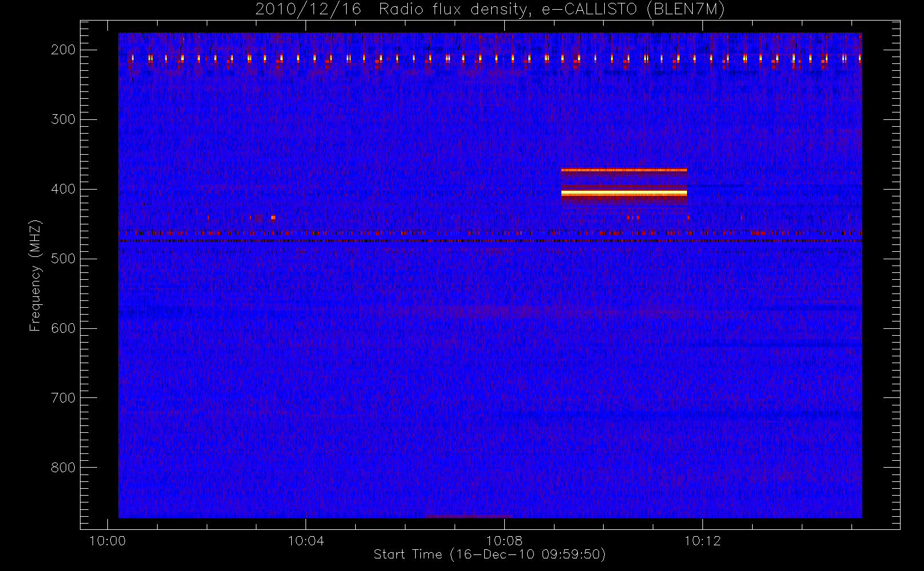
Task: Click the 300 frequency tick label
Action: [63, 119]
